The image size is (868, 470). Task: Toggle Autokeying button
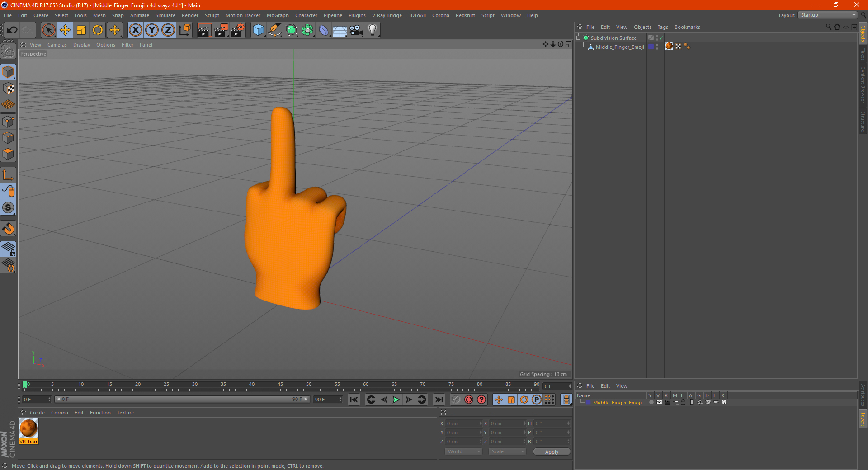pos(469,399)
